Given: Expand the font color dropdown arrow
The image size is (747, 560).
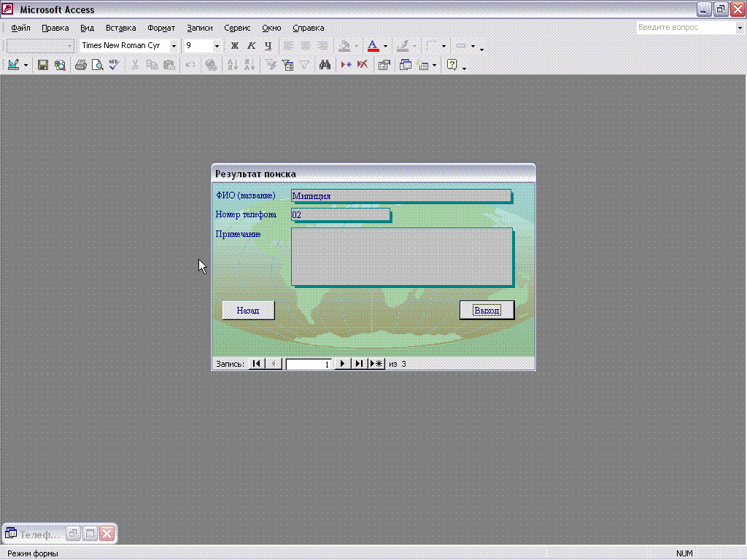Looking at the screenshot, I should point(385,46).
